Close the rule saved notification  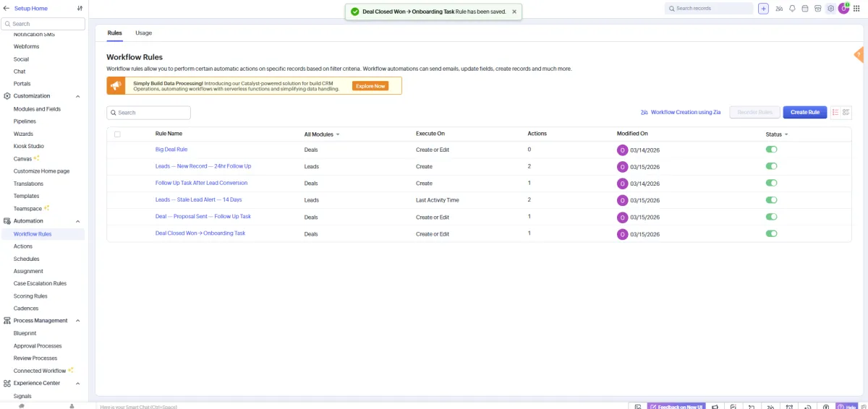pos(514,12)
